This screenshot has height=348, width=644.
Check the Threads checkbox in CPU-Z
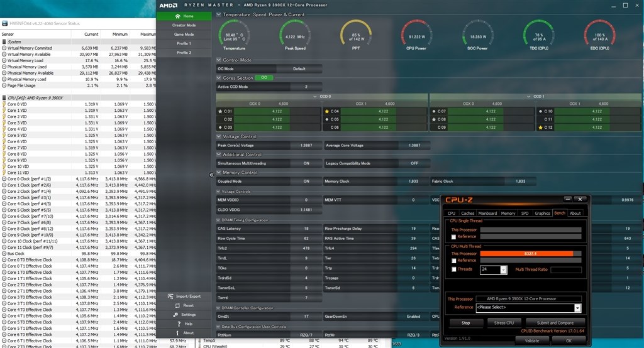(x=453, y=269)
